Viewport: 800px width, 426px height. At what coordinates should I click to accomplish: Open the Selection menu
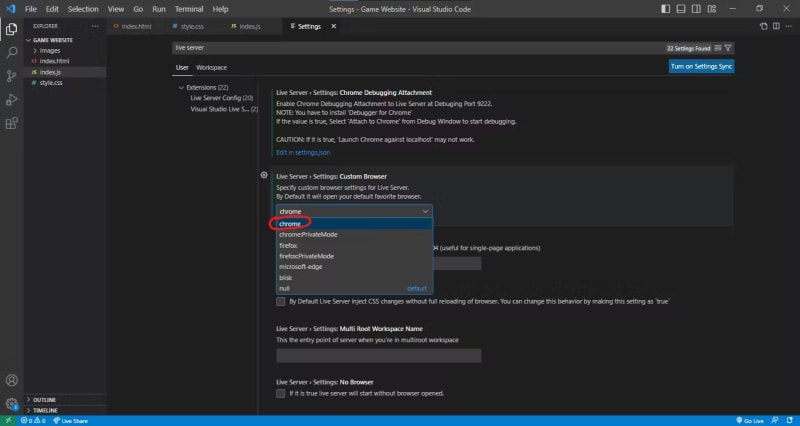point(83,9)
